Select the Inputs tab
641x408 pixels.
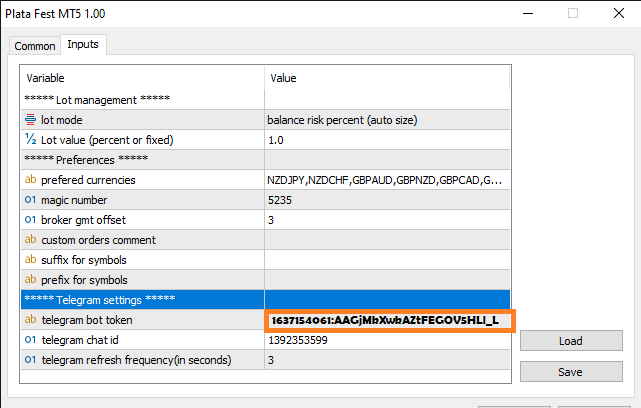click(x=83, y=44)
